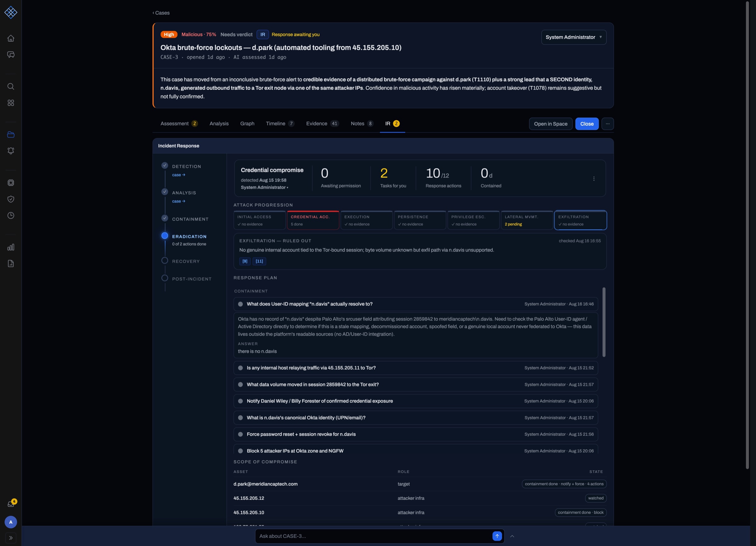Screen dimensions: 756x546
Task: Select the Eradication phase step
Action: click(x=189, y=236)
